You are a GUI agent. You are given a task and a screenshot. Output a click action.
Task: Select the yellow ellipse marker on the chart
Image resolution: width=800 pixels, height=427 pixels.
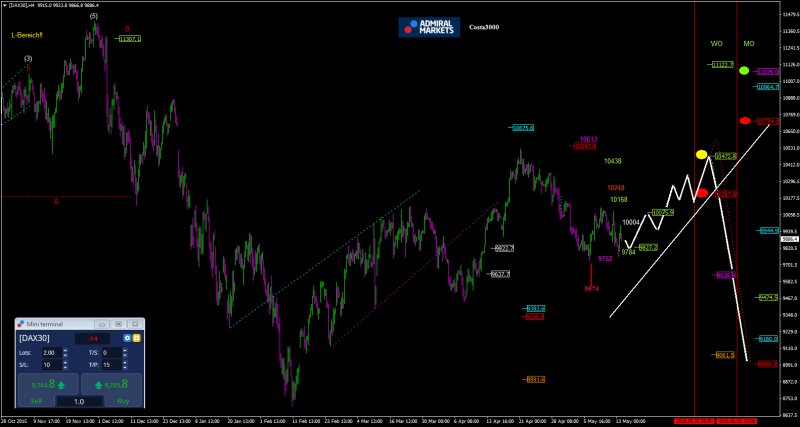tap(702, 155)
